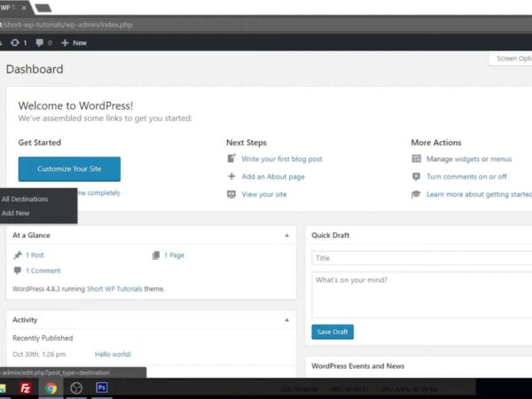Click the Customize Your Site button
This screenshot has height=399, width=532.
click(69, 168)
